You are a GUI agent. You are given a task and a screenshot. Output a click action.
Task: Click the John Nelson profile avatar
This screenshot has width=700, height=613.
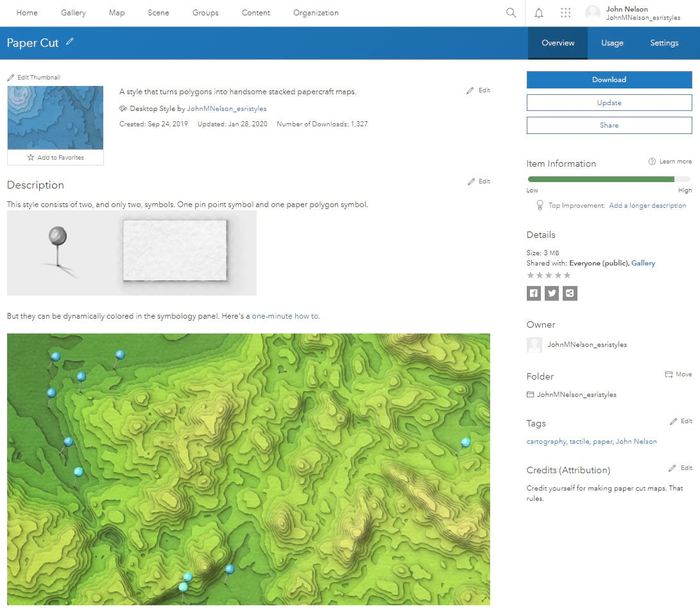tap(593, 13)
